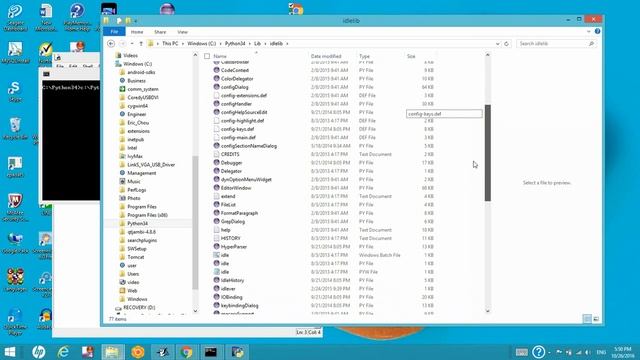Viewport: 640px width, 360px height.
Task: Select the IdleHistory file icon
Action: 216,280
